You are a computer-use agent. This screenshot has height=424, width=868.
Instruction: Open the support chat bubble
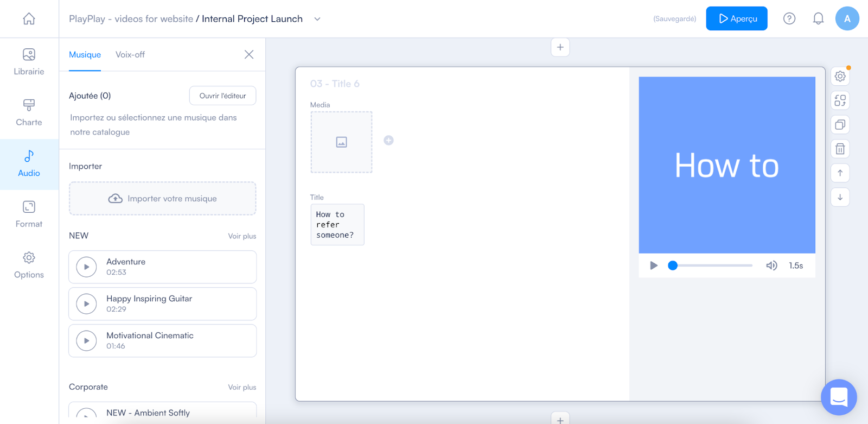pyautogui.click(x=839, y=397)
